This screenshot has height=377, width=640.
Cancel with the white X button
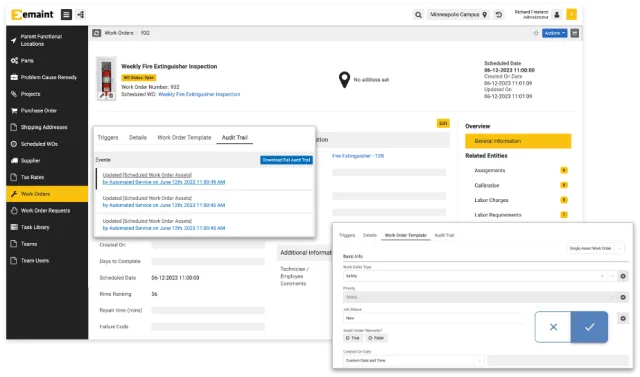[x=553, y=327]
